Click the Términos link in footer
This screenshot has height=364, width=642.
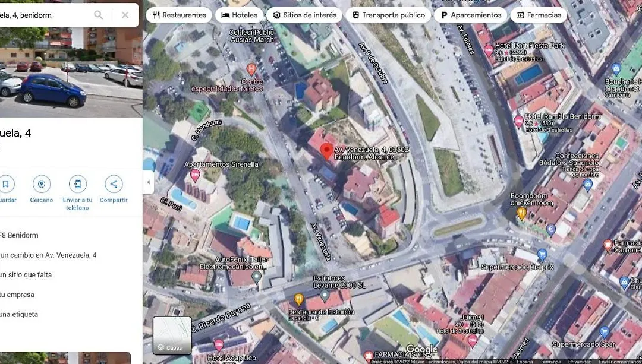click(x=550, y=362)
